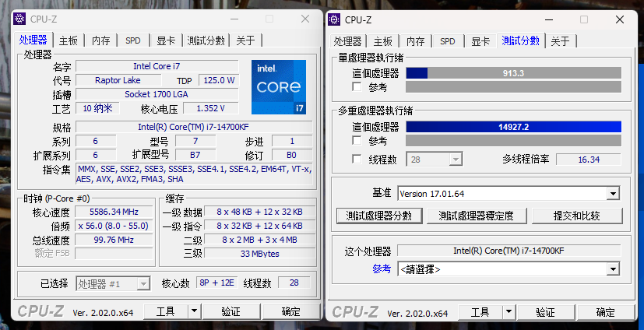Select 測試分數 tab in right window

pyautogui.click(x=521, y=40)
